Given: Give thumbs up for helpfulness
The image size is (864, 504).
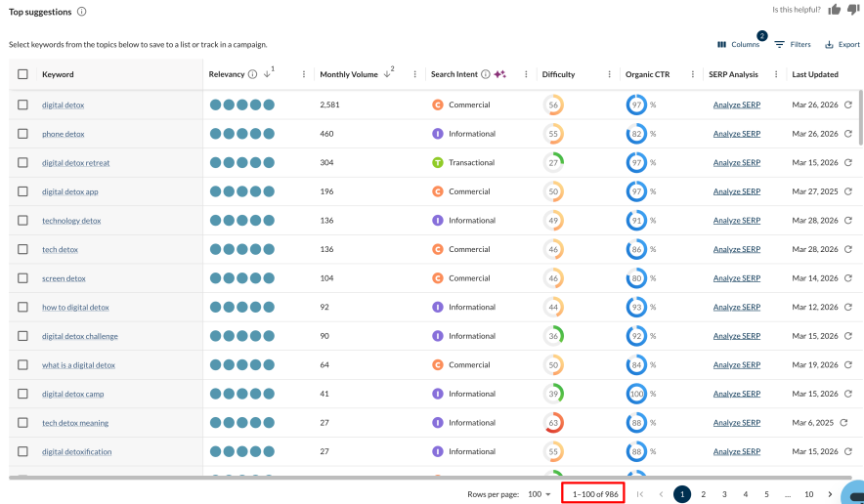Looking at the screenshot, I should (x=835, y=10).
